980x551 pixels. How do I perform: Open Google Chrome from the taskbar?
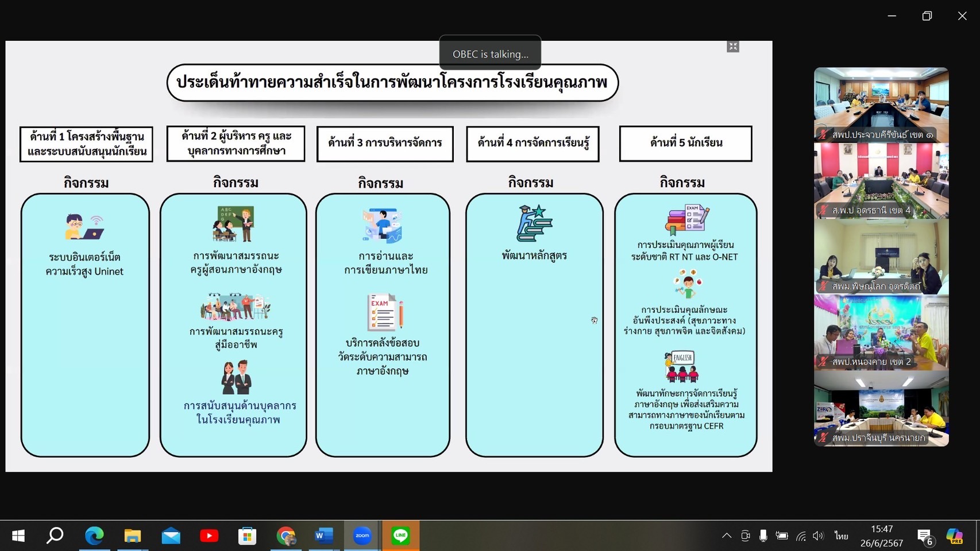point(285,536)
